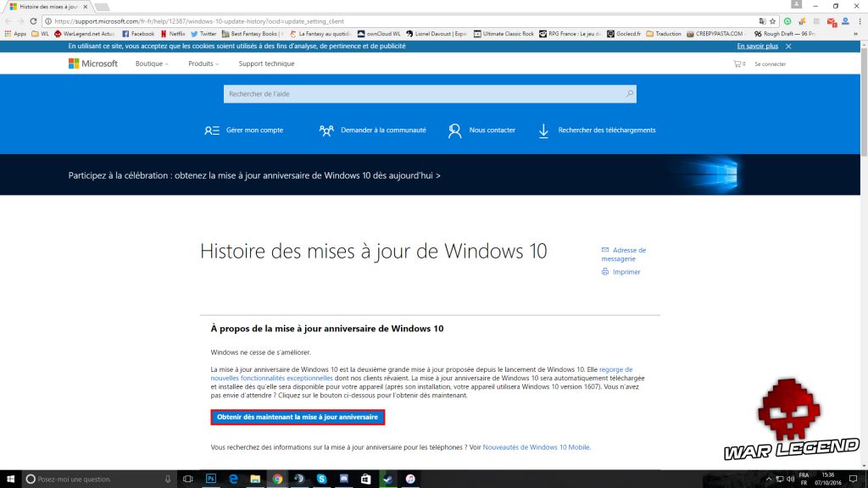Viewport: 868px width, 488px height.
Task: Open the Windows Store taskbar icon
Action: (x=366, y=479)
